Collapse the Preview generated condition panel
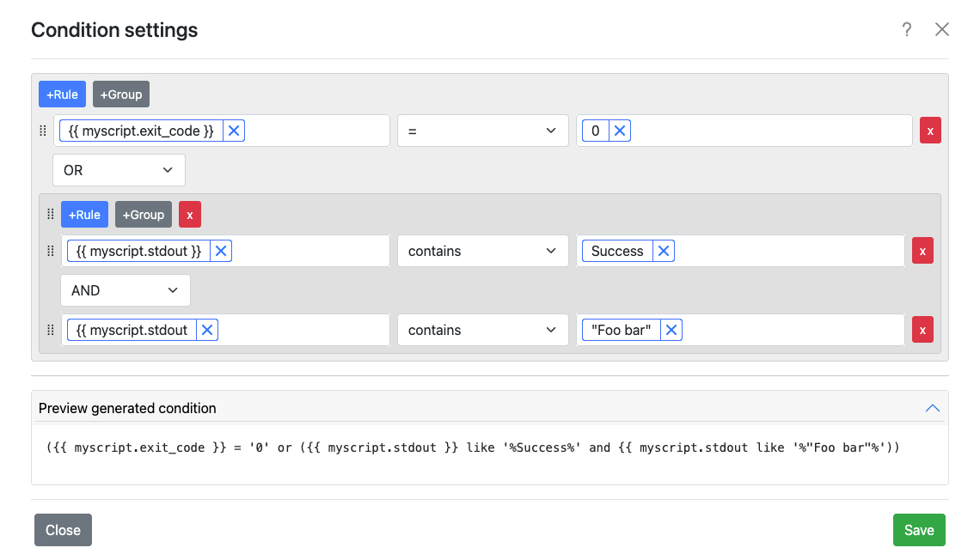Screen dimensions: 980x560 click(932, 408)
